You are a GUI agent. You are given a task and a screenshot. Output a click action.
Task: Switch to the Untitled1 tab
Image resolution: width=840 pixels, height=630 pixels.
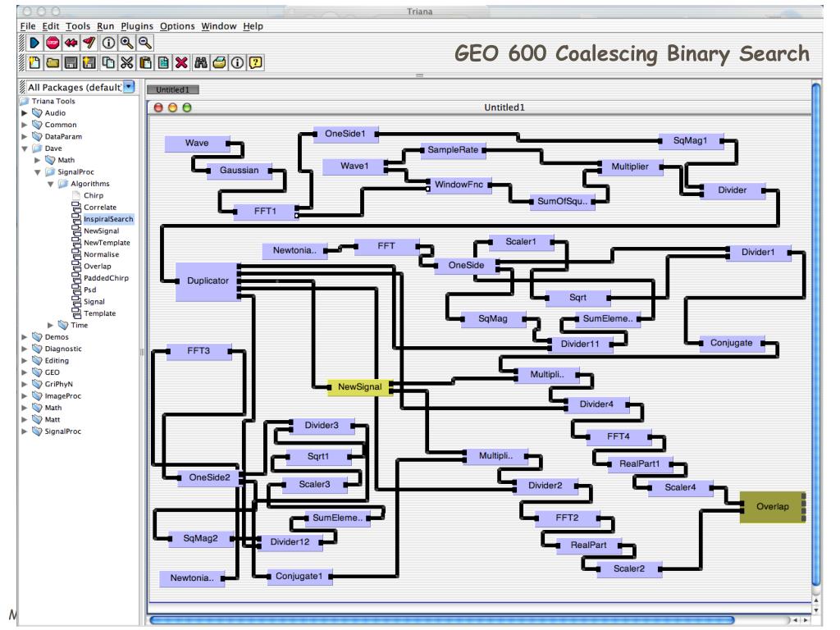172,89
